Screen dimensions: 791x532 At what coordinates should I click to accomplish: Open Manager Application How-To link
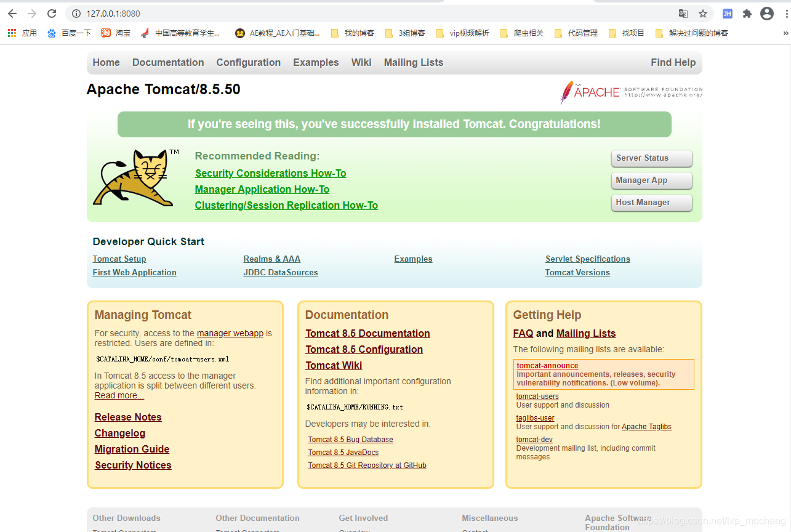[262, 190]
